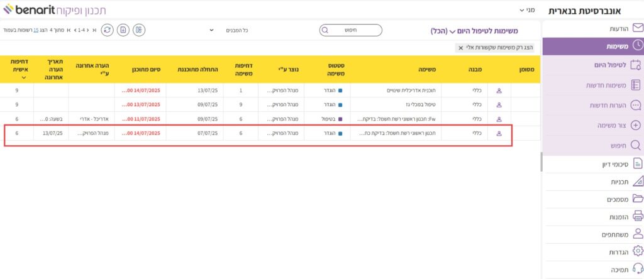
Task: Expand the 'משימות לטיפול היום' view dropdown
Action: click(452, 31)
